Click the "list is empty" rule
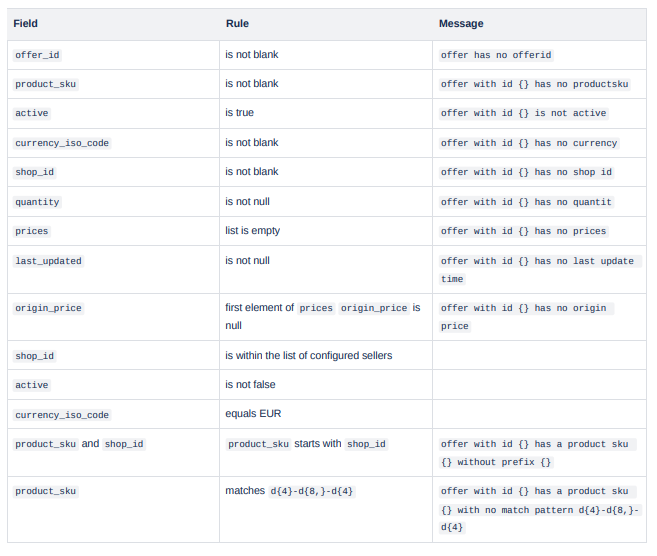Screen dimensions: 657x556 [x=252, y=231]
